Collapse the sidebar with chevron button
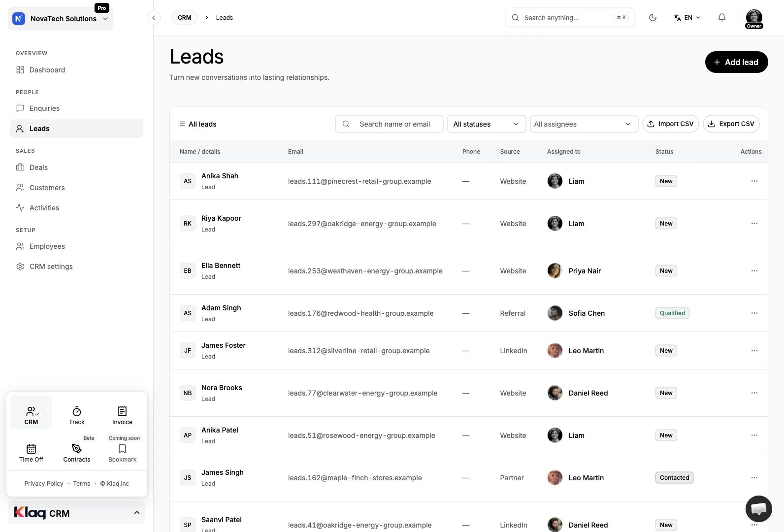This screenshot has height=532, width=784. (x=154, y=18)
